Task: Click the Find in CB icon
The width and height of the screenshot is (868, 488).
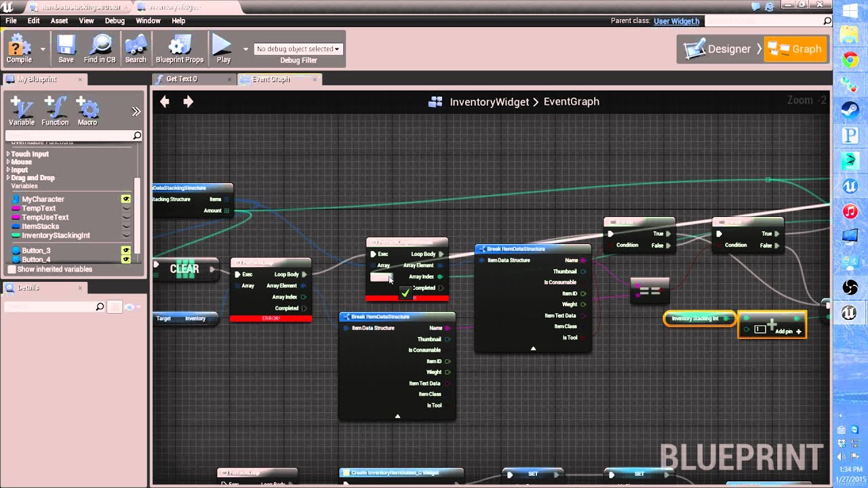Action: [x=100, y=49]
